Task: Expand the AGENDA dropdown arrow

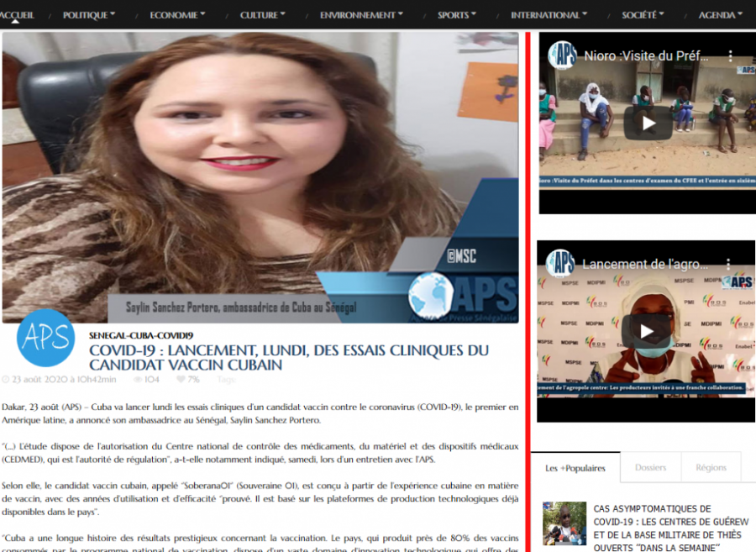Action: coord(739,14)
